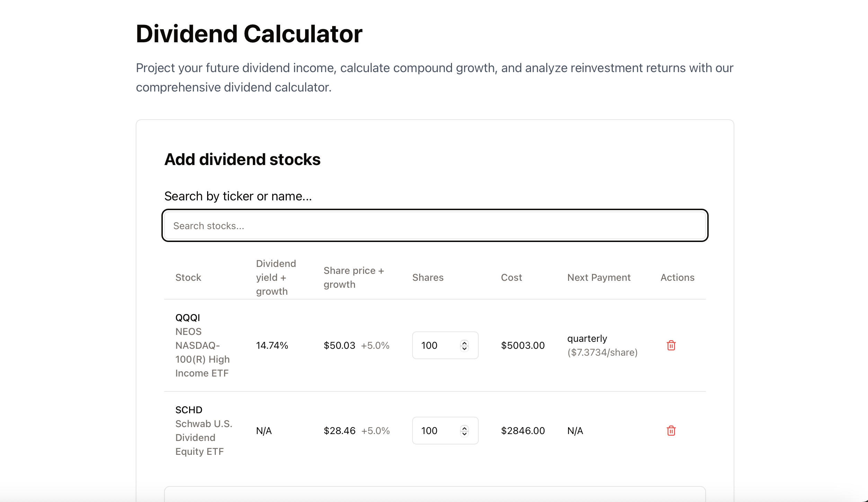This screenshot has width=868, height=502.
Task: Click the stock search input field
Action: (x=434, y=225)
